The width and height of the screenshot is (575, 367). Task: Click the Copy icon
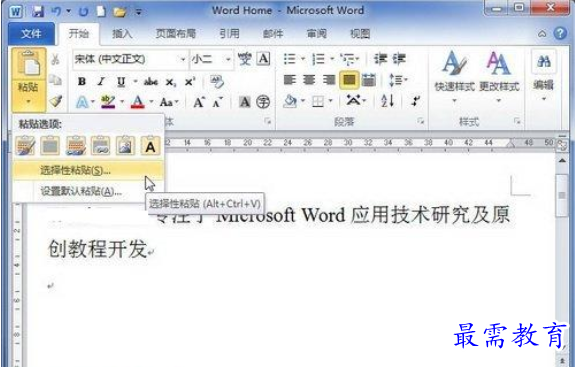click(55, 80)
